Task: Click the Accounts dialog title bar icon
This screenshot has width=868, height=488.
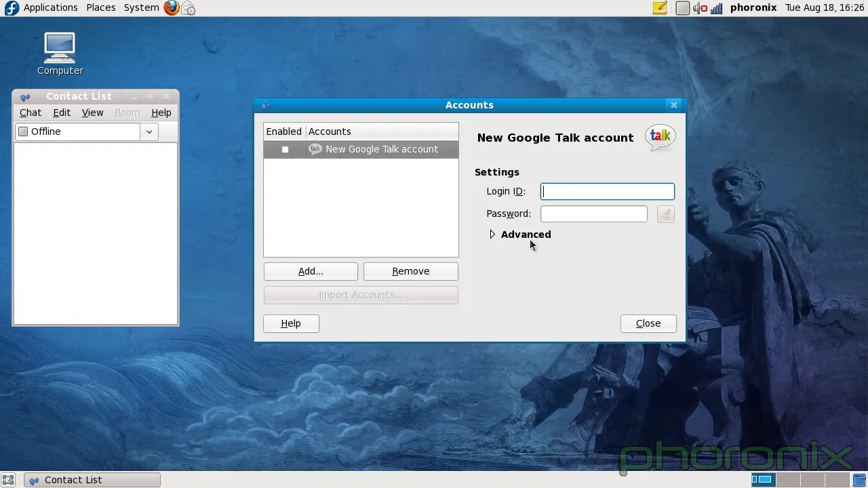Action: click(x=265, y=105)
